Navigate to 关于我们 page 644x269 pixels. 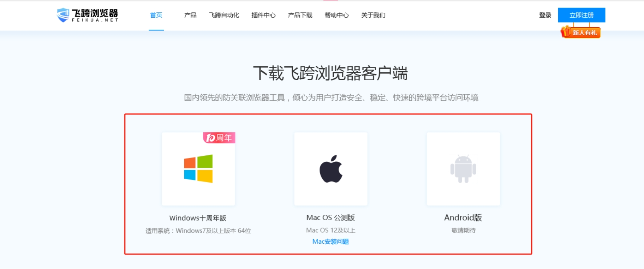[x=373, y=15]
